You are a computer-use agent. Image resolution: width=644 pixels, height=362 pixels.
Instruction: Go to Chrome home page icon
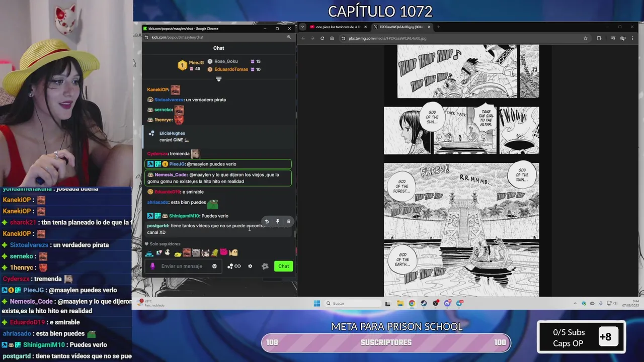coord(332,38)
